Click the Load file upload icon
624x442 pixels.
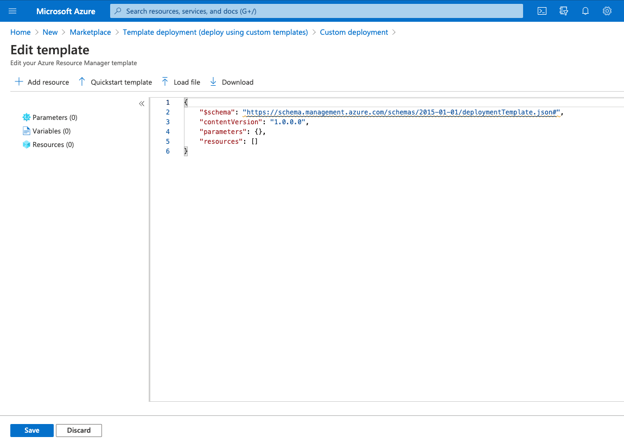click(x=165, y=82)
